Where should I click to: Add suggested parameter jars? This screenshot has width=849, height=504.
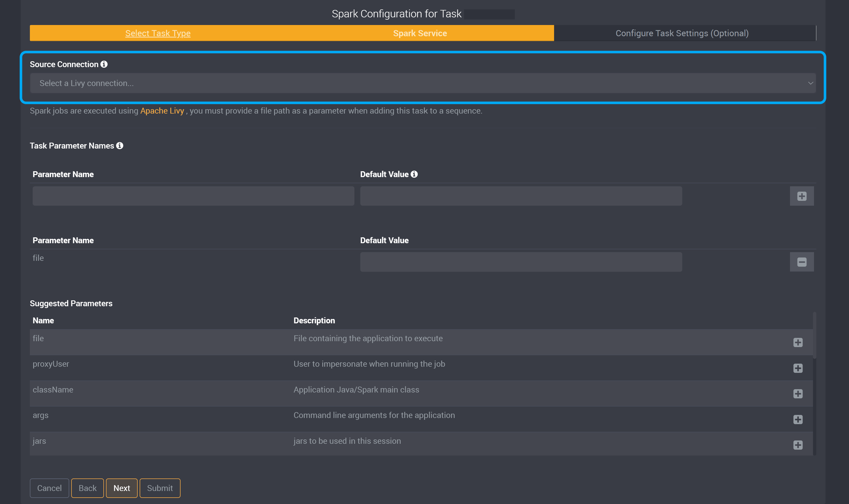798,445
